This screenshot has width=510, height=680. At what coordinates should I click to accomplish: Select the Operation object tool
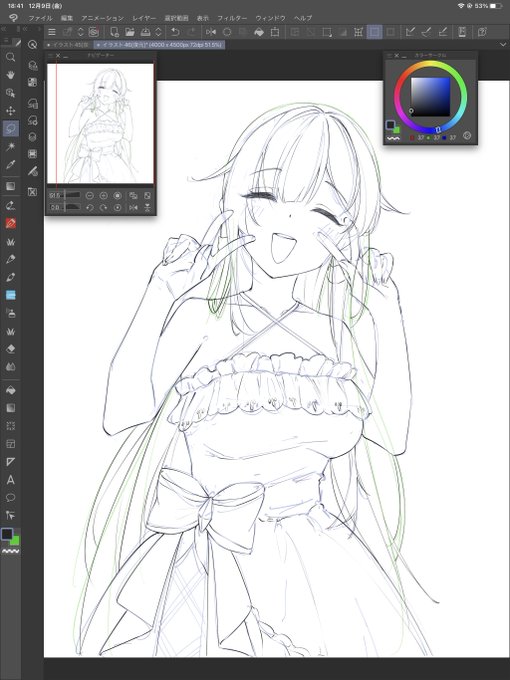pos(11,93)
